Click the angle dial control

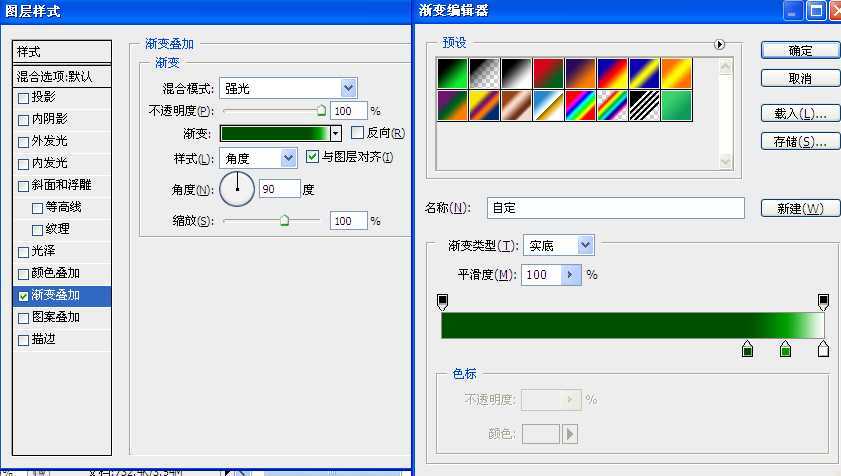(237, 188)
